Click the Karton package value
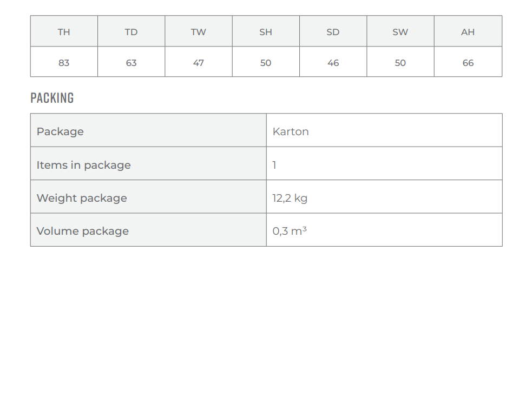 291,131
